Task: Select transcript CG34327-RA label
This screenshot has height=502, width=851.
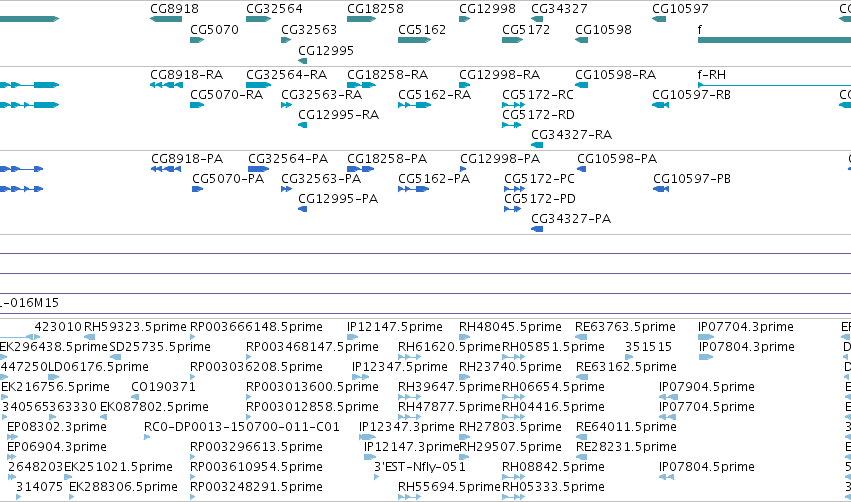Action: pos(571,135)
